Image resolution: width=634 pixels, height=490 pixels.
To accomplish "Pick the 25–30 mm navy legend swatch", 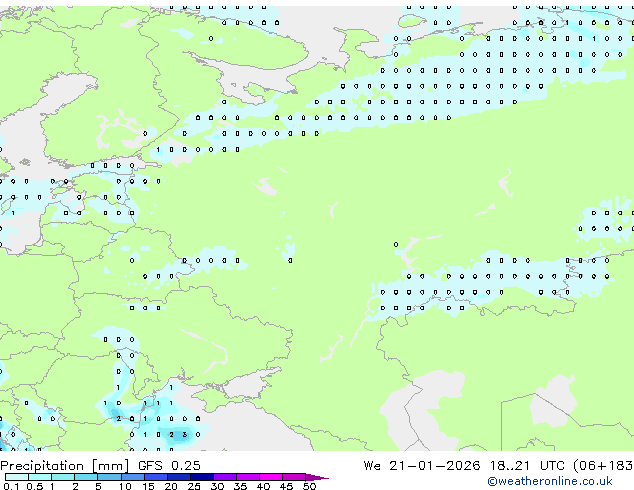I will click(202, 477).
